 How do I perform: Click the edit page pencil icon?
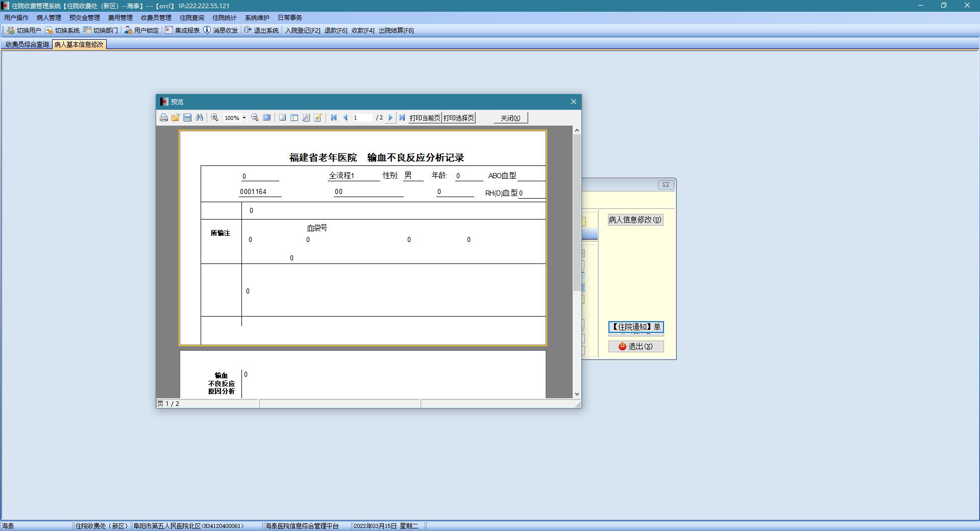coord(318,118)
